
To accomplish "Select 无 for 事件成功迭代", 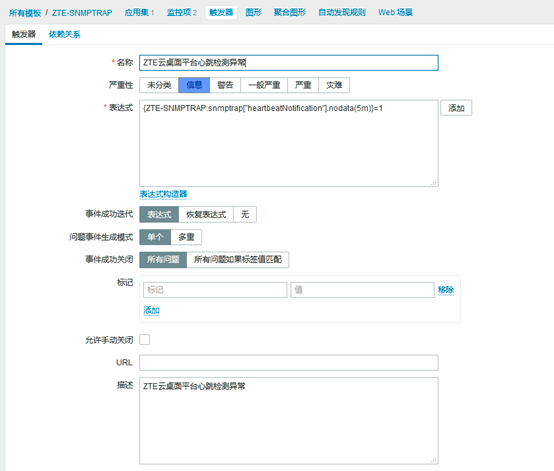I will [245, 214].
